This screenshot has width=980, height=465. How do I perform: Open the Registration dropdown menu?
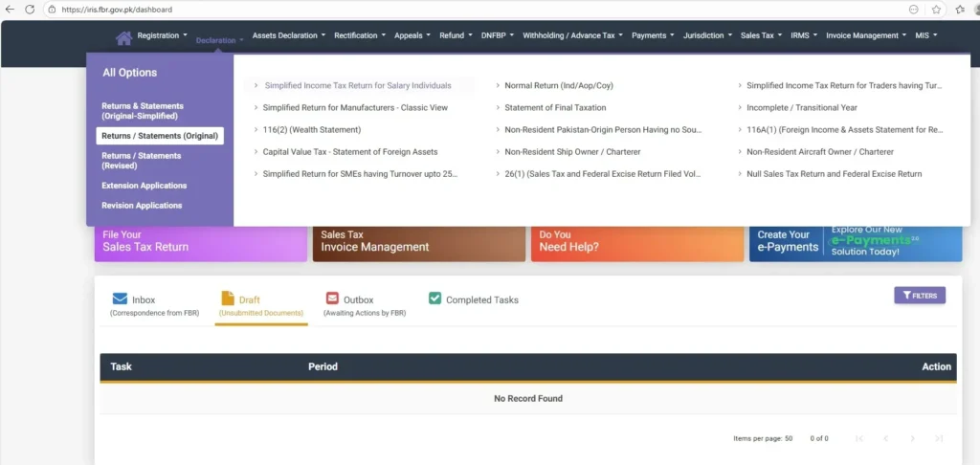pyautogui.click(x=162, y=35)
